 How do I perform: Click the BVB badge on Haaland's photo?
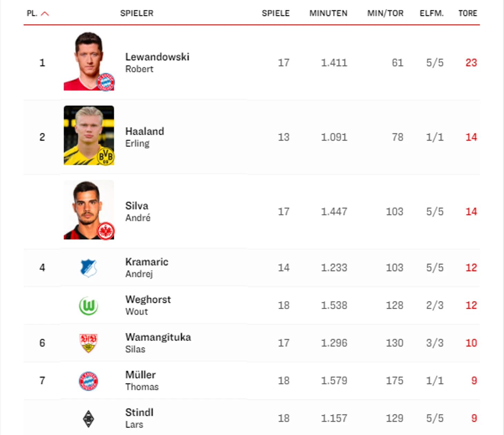coord(105,157)
